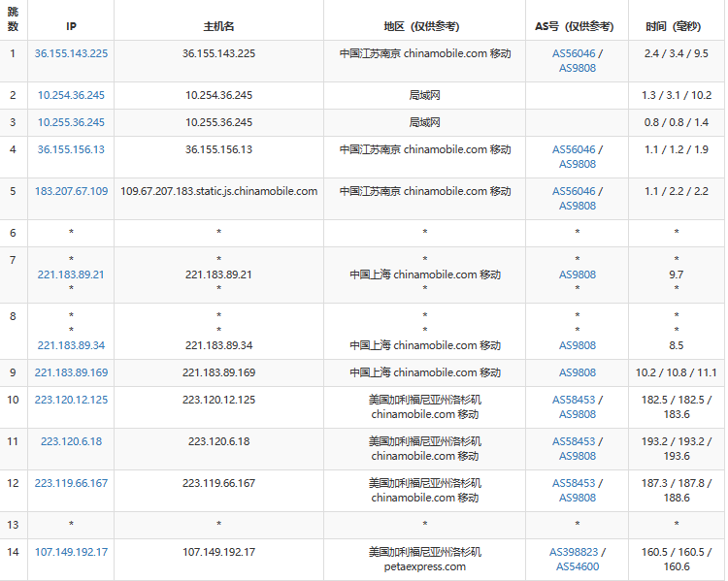Click AS54600 link in hop 14 row
Viewport: 728px width, 581px height.
pos(578,566)
